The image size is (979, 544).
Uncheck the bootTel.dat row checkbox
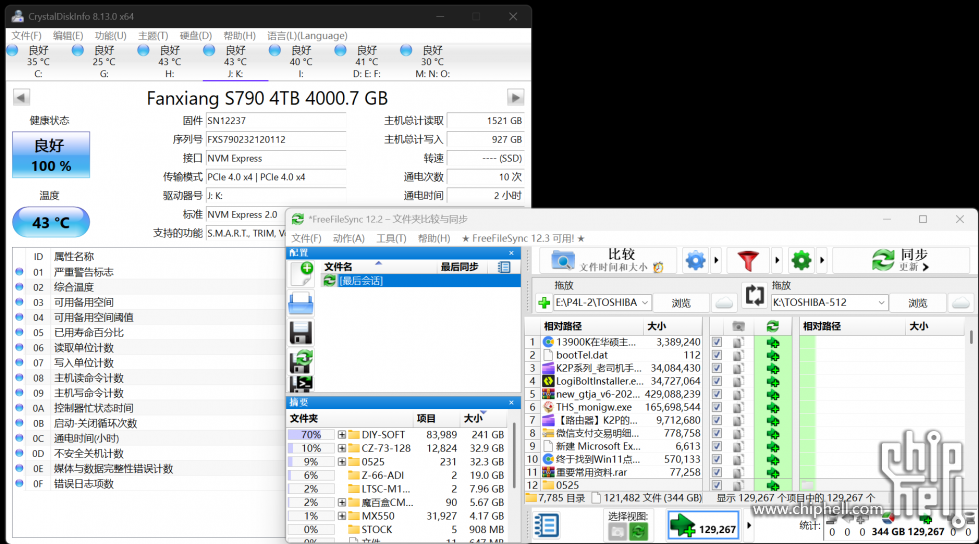coord(717,355)
